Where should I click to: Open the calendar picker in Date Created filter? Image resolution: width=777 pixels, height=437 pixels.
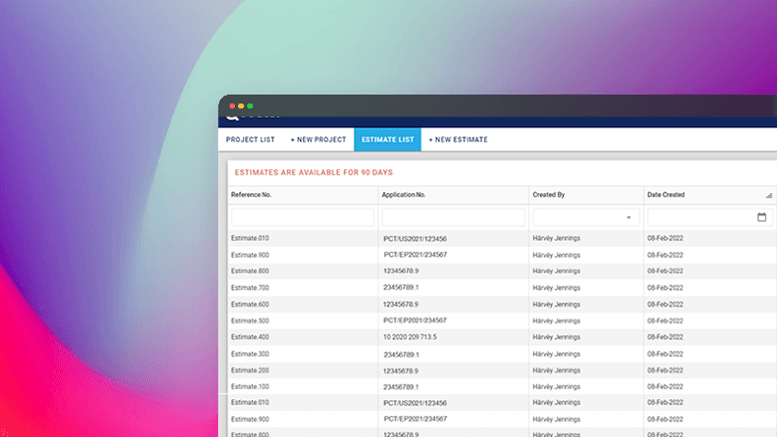(x=762, y=217)
